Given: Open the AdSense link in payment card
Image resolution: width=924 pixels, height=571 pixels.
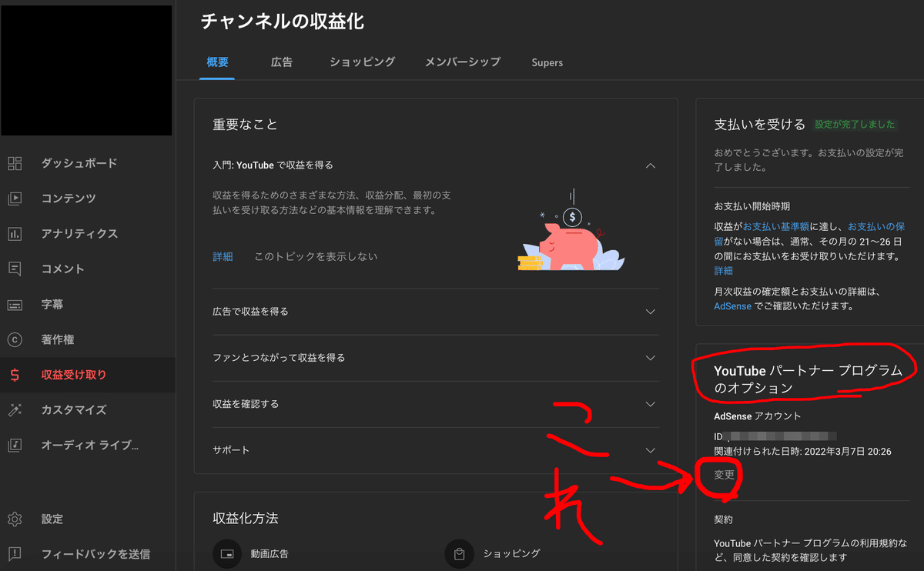Looking at the screenshot, I should (x=732, y=306).
